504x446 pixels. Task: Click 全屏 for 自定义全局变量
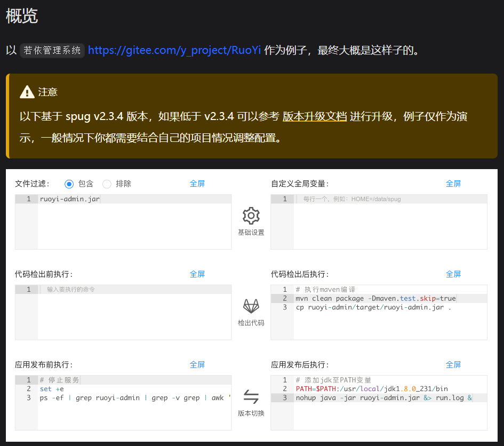point(453,184)
